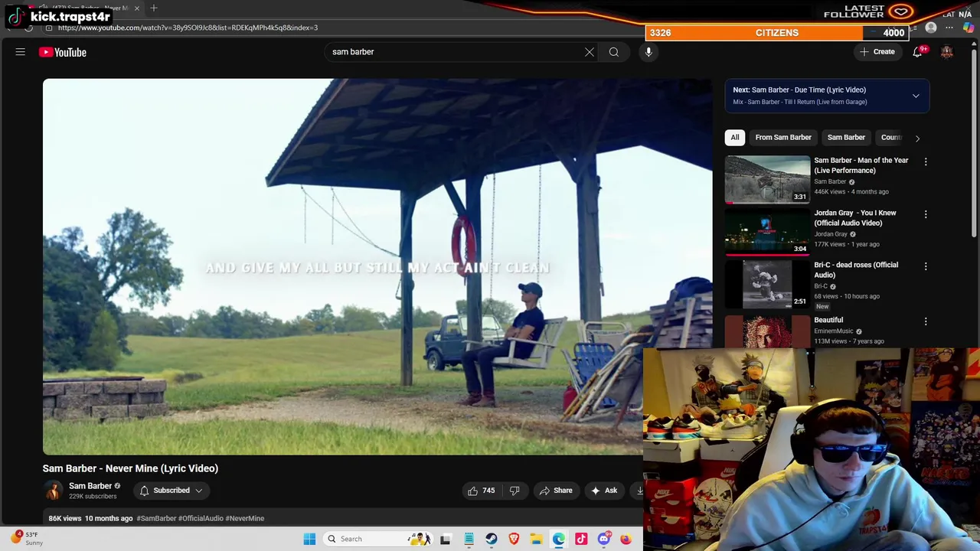
Task: Close the current browser tab
Action: tap(136, 8)
